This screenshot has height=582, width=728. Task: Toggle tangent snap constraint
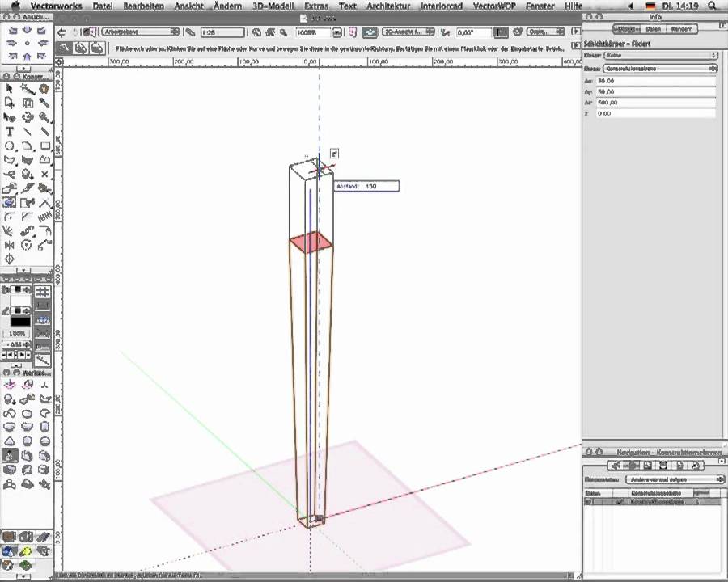click(x=42, y=361)
